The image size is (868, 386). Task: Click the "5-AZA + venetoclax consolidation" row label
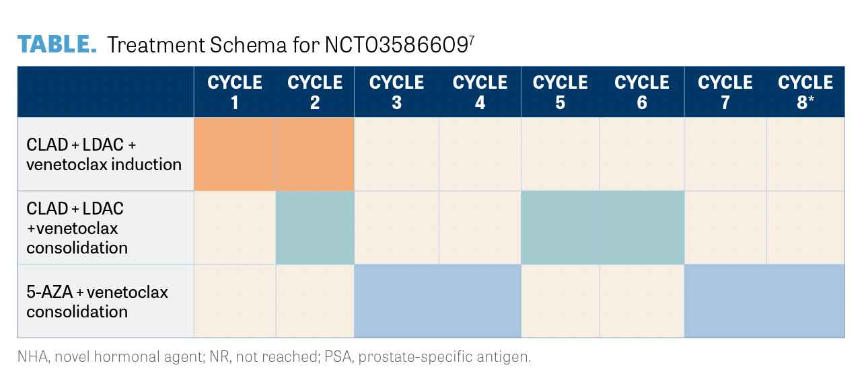pyautogui.click(x=97, y=301)
